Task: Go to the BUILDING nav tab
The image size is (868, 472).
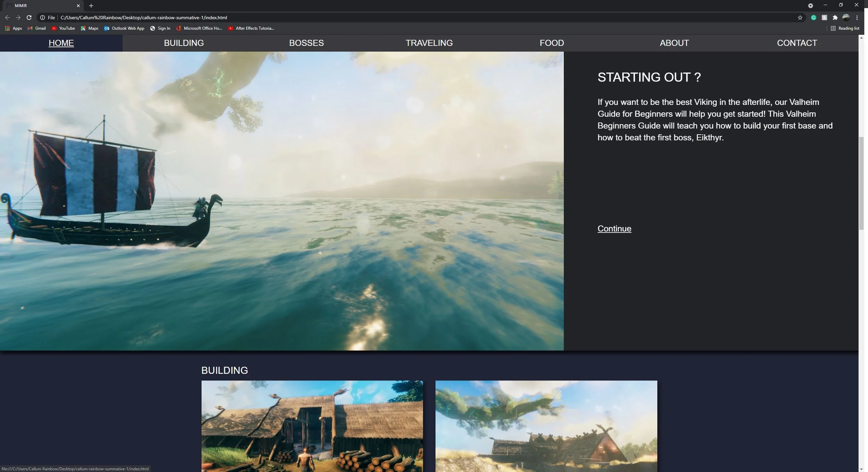Action: pyautogui.click(x=184, y=43)
